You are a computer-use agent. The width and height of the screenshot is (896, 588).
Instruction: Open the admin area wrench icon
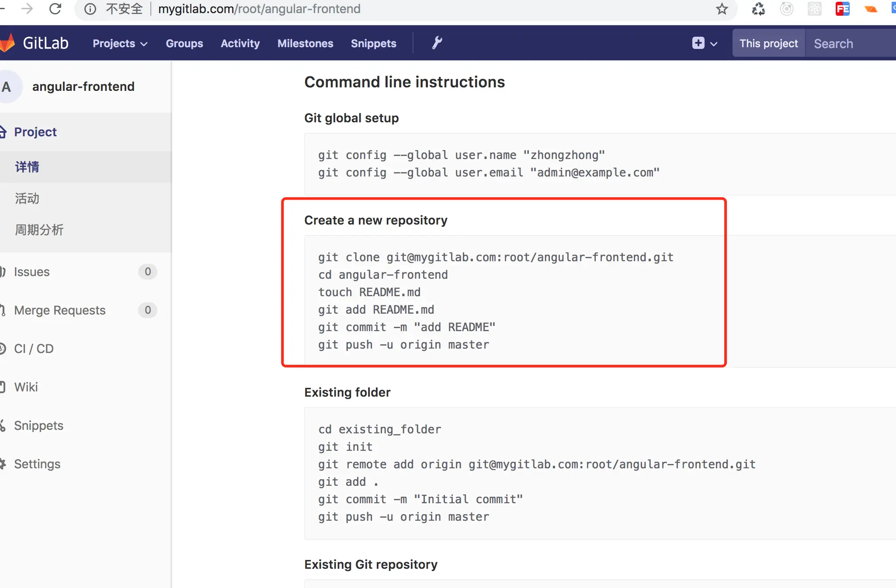click(x=437, y=43)
